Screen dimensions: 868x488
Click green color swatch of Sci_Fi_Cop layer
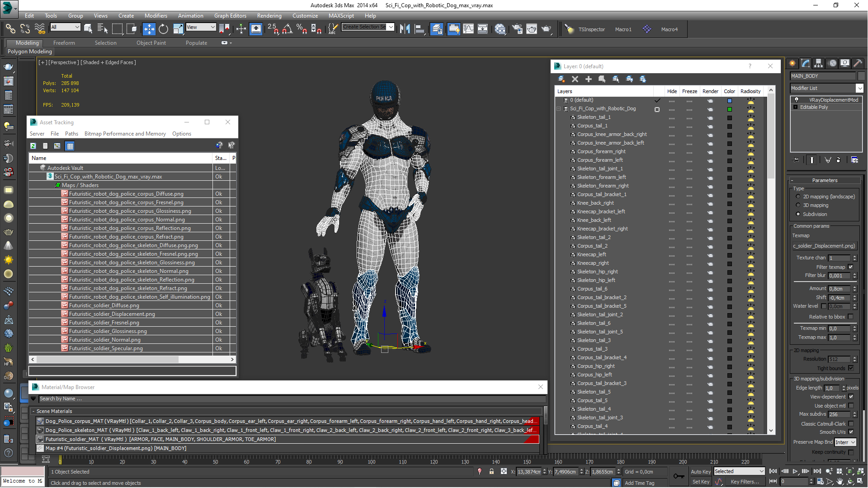729,109
